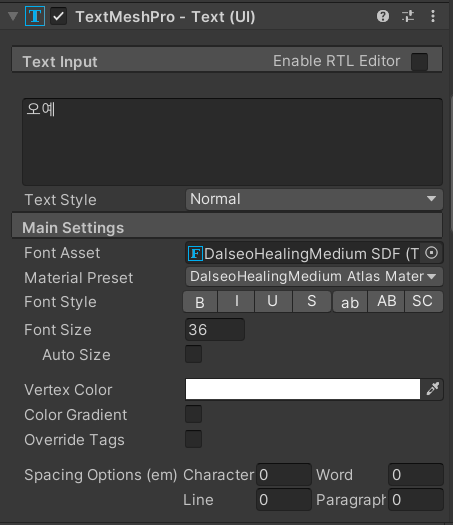Screen dimensions: 453x525
Task: Collapse the Text Input section header
Action: pyautogui.click(x=227, y=60)
